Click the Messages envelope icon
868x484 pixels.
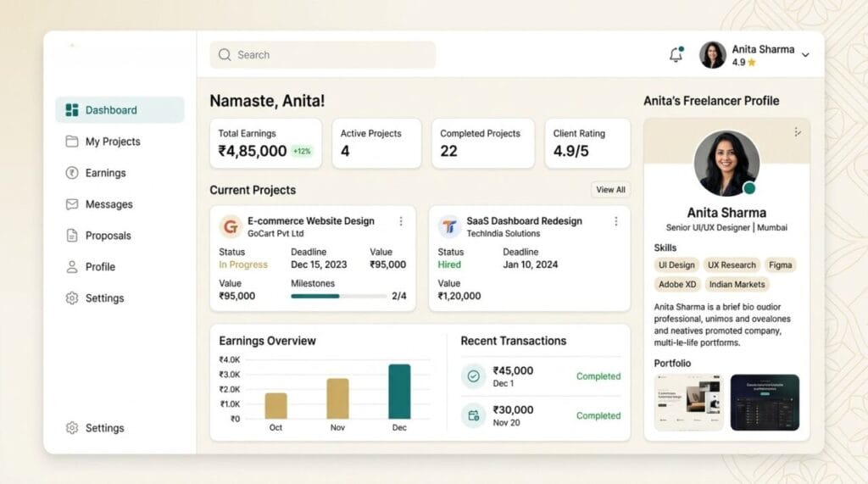[72, 204]
